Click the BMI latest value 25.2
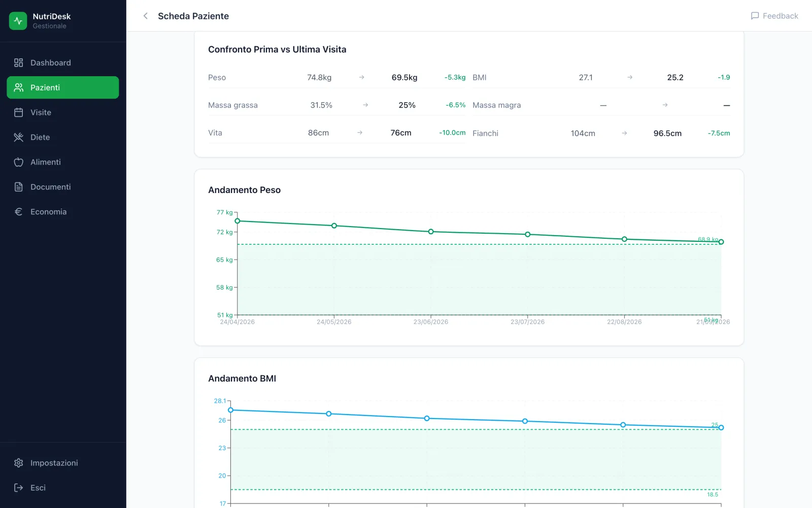Viewport: 812px width, 508px height. pos(675,77)
